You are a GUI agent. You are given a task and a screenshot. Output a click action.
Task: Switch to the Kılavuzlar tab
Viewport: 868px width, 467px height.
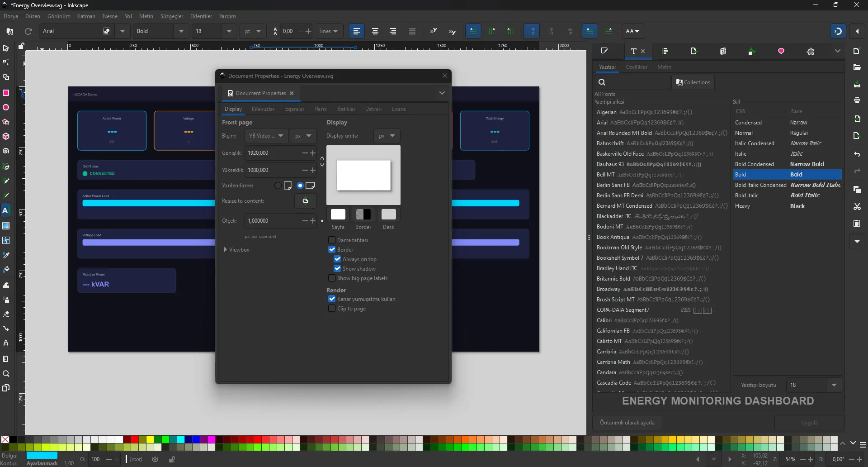pyautogui.click(x=263, y=109)
